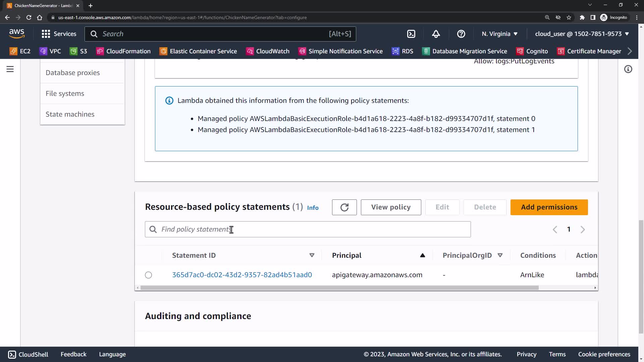Open the help question mark icon
This screenshot has height=362, width=644.
point(461,34)
